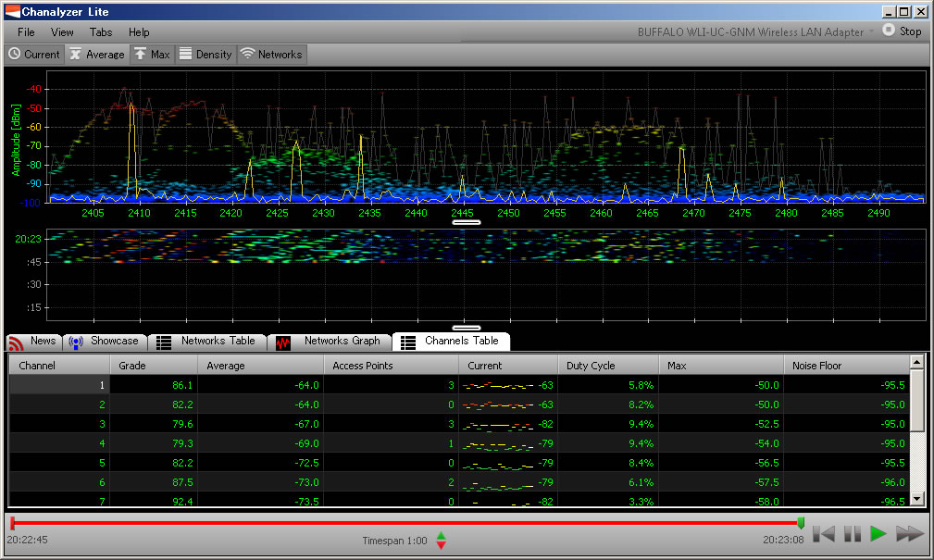Select the channel 3 row header

[x=59, y=424]
